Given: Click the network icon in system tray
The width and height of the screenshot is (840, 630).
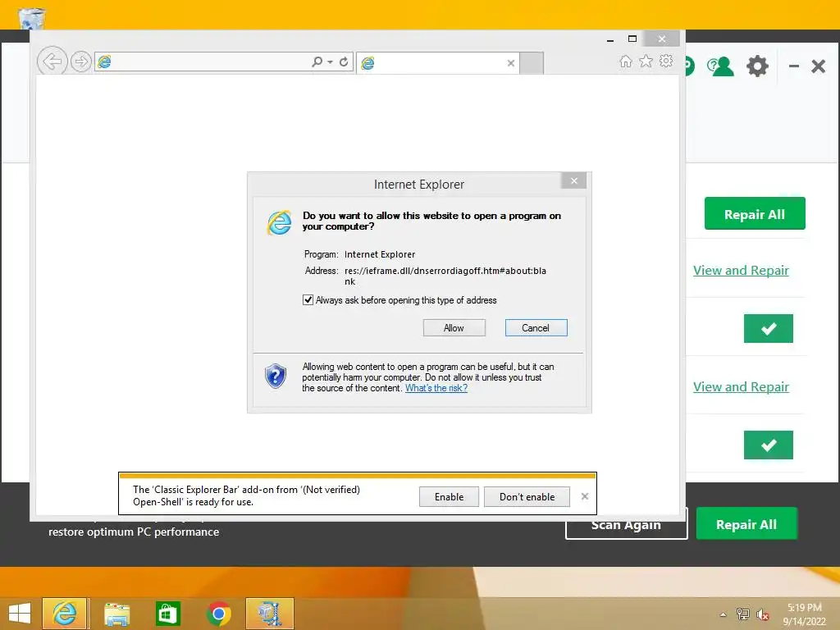Looking at the screenshot, I should 742,614.
